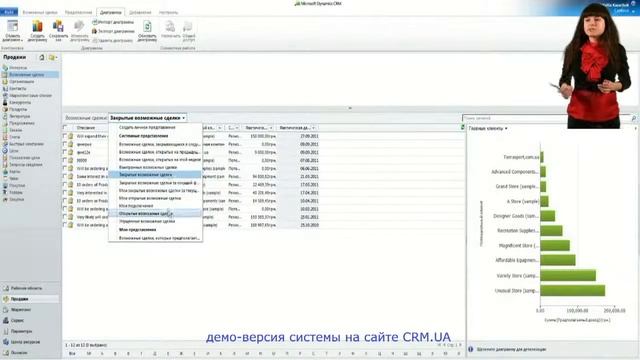Open the blue File tab in ribbon
The image size is (640, 360).
pos(9,12)
